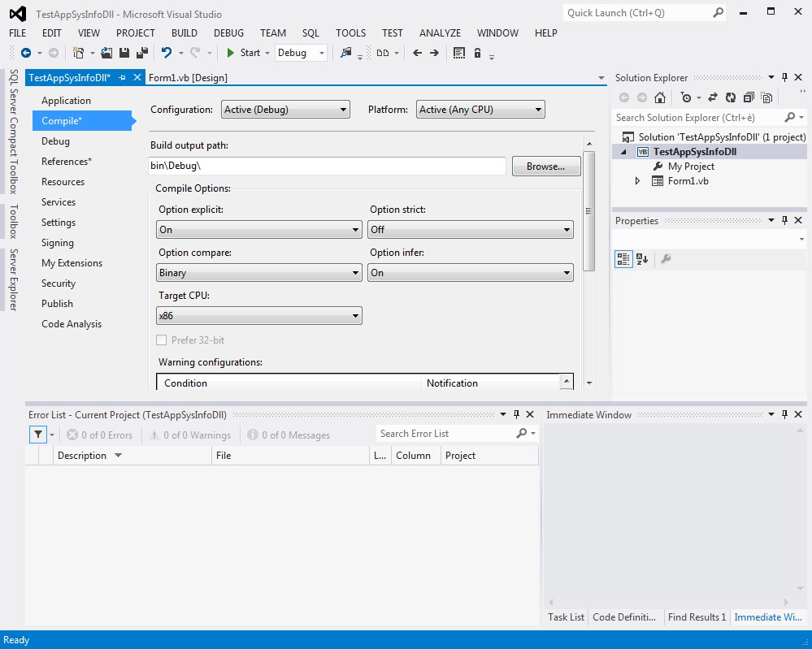Screen dimensions: 812x649
Task: Switch to the Task List tab
Action: pos(566,617)
